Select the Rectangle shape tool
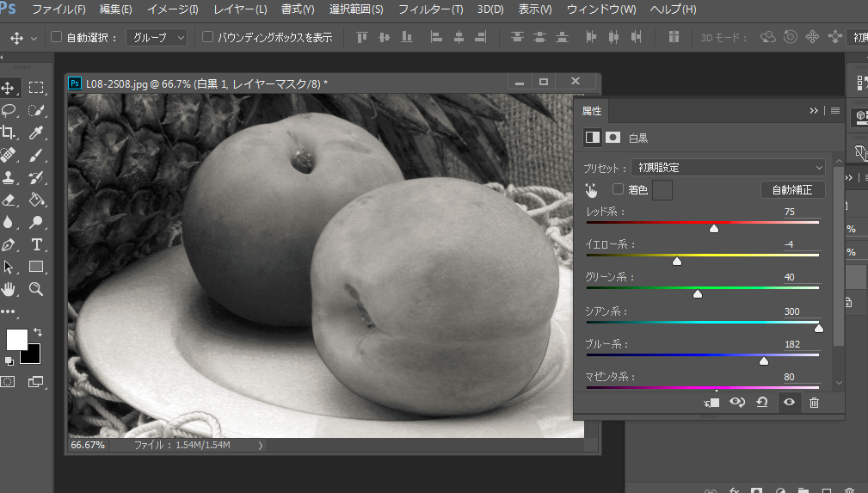The image size is (868, 493). pyautogui.click(x=36, y=267)
